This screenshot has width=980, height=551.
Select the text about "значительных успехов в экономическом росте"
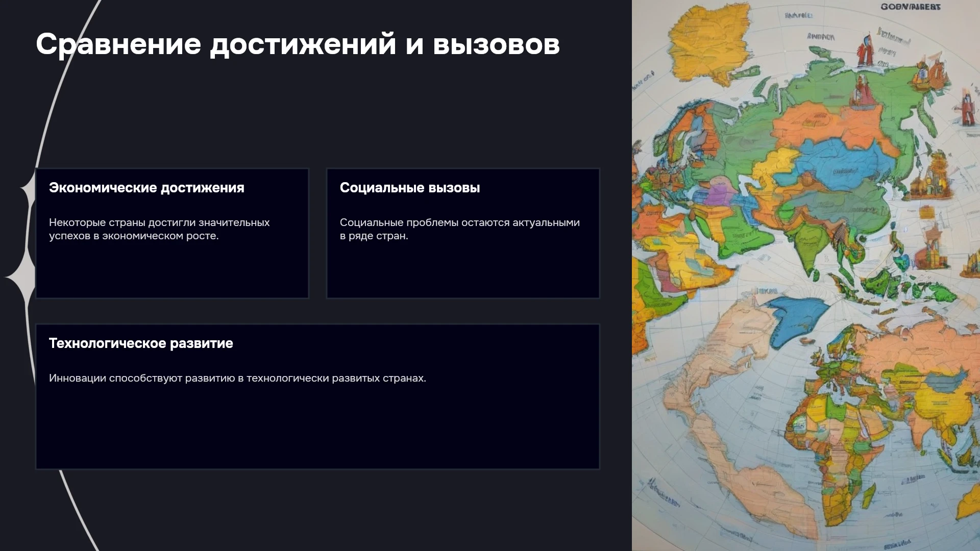[159, 229]
